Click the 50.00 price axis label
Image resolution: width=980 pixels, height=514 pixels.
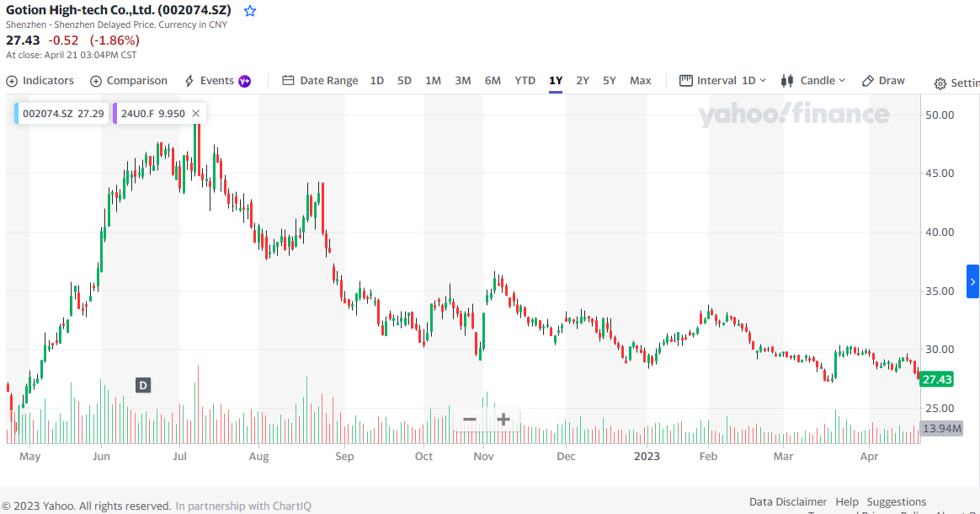pyautogui.click(x=940, y=115)
